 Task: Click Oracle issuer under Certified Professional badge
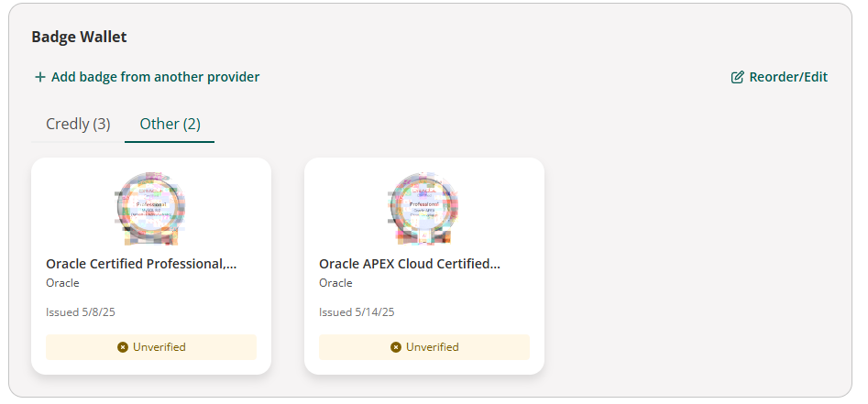(x=62, y=283)
